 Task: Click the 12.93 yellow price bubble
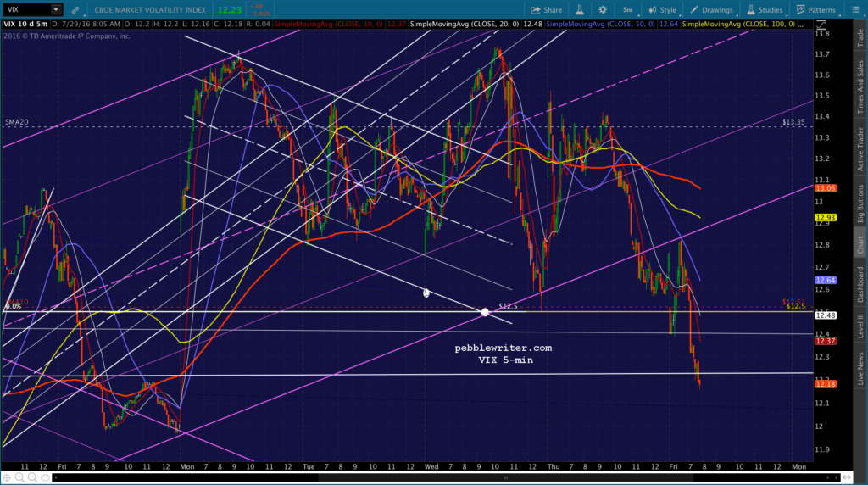click(825, 218)
